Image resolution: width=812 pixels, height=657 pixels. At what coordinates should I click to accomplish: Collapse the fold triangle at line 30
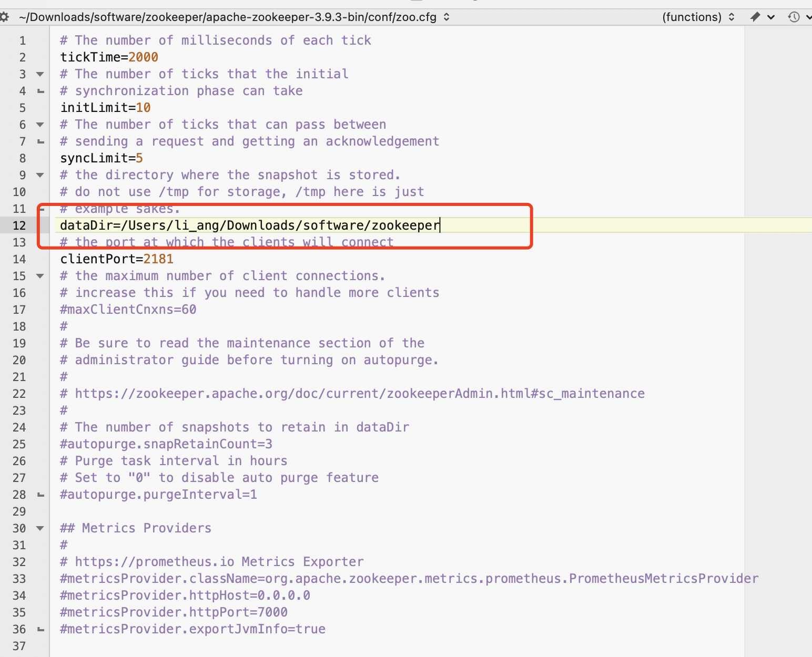tap(40, 528)
